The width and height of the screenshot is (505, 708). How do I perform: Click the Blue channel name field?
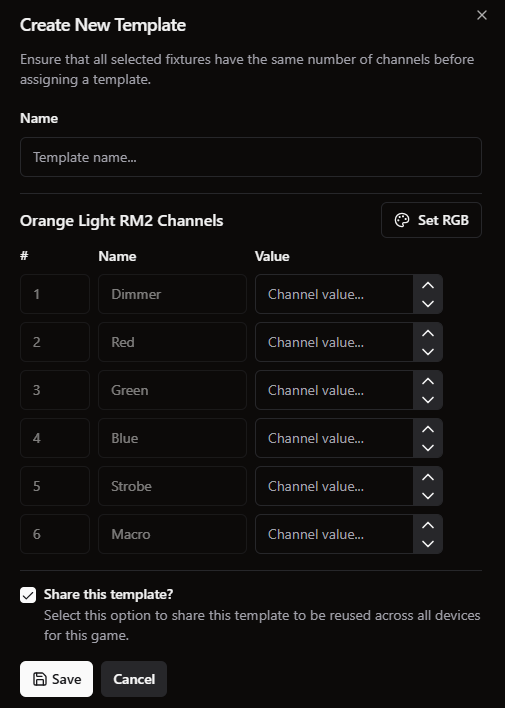click(173, 438)
